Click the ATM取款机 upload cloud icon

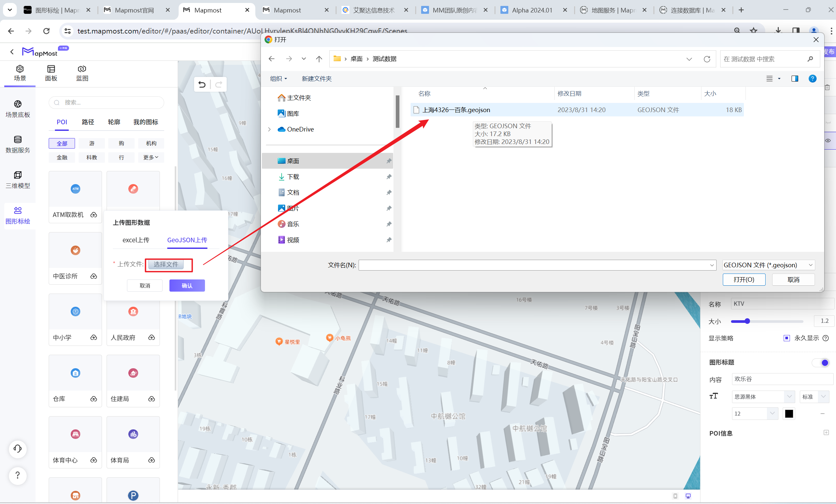[x=94, y=215]
